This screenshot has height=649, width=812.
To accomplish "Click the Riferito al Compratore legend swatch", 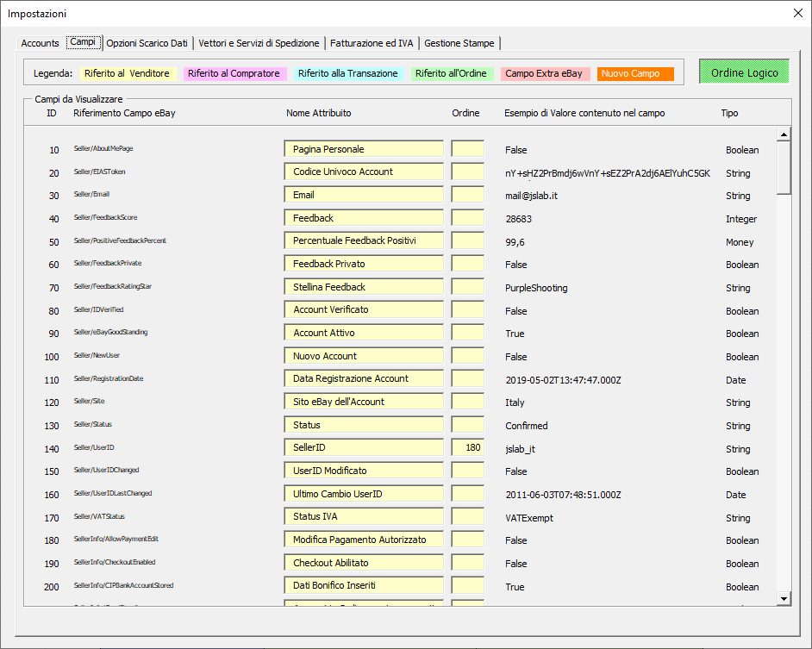I will click(234, 73).
